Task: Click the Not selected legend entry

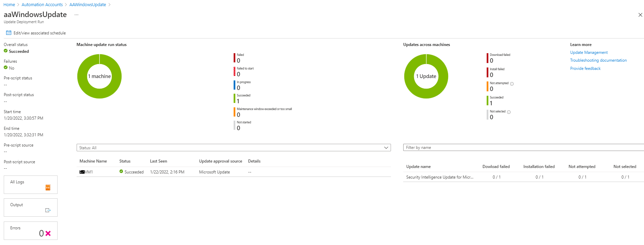Action: [x=496, y=114]
